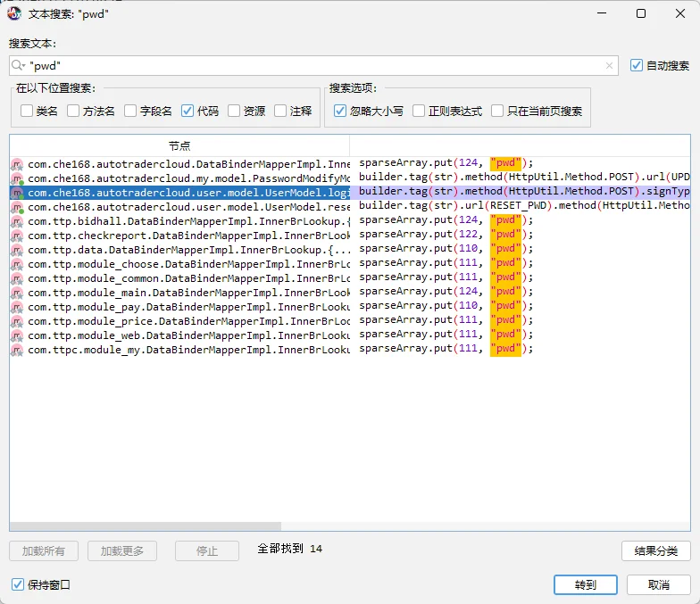The image size is (700, 604).
Task: Click method icon of com.ttp.bidhall row
Action: (17, 221)
